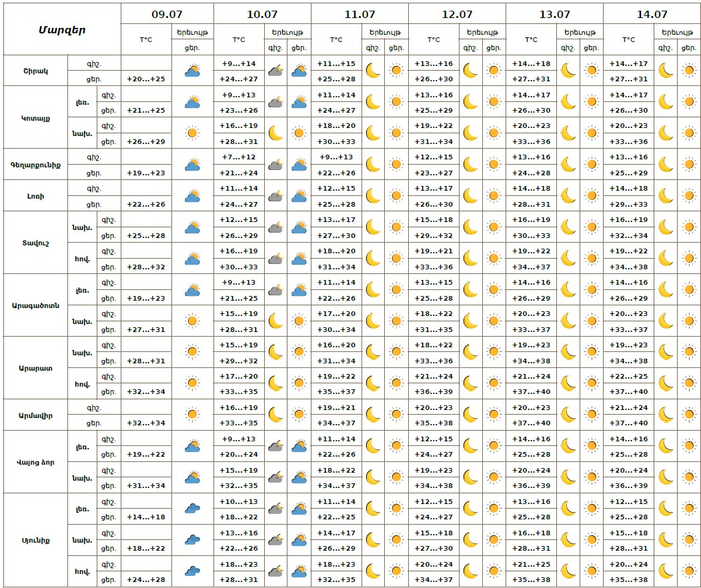Click the Մարզեր table header

click(62, 30)
